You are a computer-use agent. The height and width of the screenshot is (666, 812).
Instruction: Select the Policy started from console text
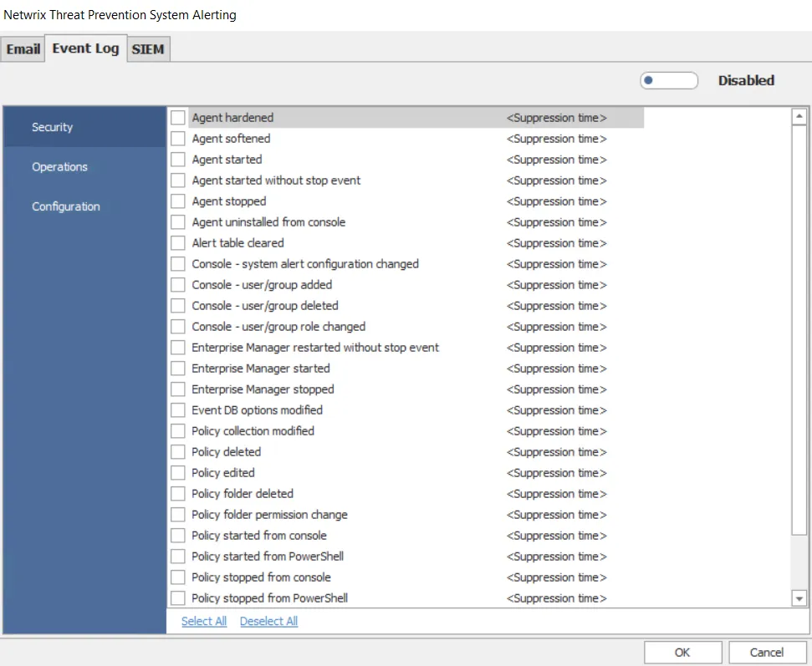click(259, 535)
